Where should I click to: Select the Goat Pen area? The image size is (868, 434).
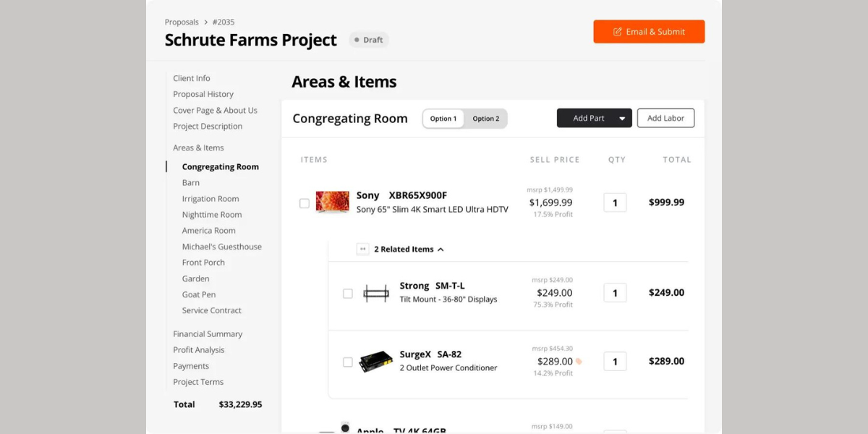(199, 294)
